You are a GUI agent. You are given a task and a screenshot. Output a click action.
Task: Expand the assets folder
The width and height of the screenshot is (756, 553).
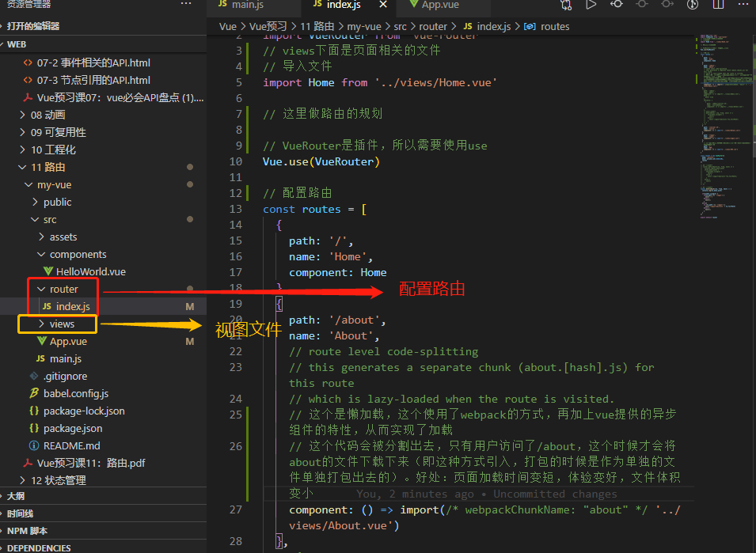pyautogui.click(x=41, y=237)
